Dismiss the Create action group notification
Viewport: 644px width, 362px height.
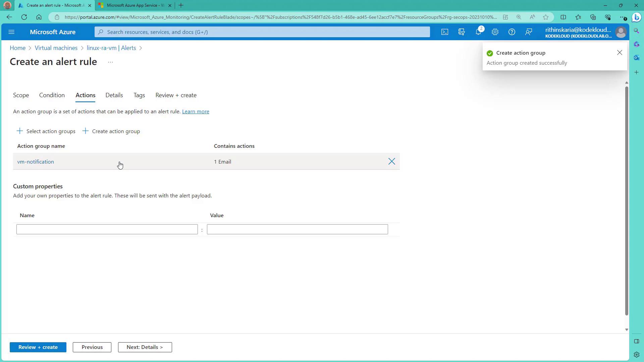620,53
